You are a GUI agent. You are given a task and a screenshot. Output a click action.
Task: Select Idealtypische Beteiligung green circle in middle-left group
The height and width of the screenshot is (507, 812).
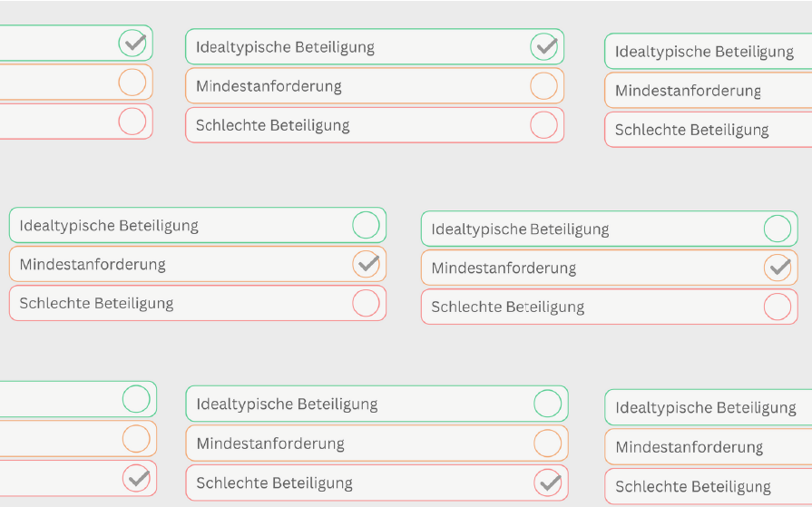pos(366,225)
